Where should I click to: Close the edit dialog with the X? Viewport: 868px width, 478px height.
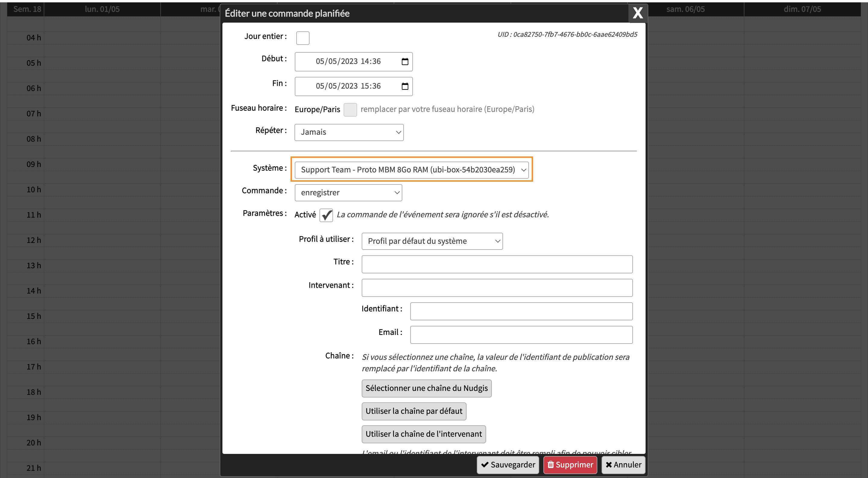pyautogui.click(x=637, y=13)
